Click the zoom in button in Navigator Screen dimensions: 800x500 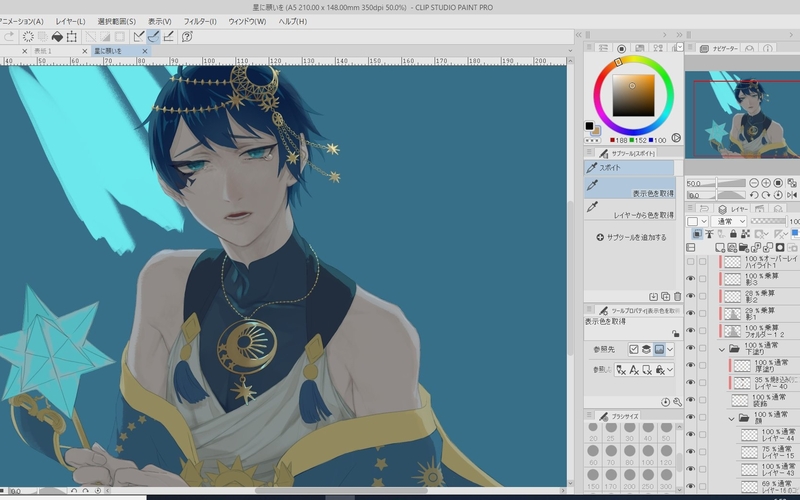pyautogui.click(x=766, y=183)
